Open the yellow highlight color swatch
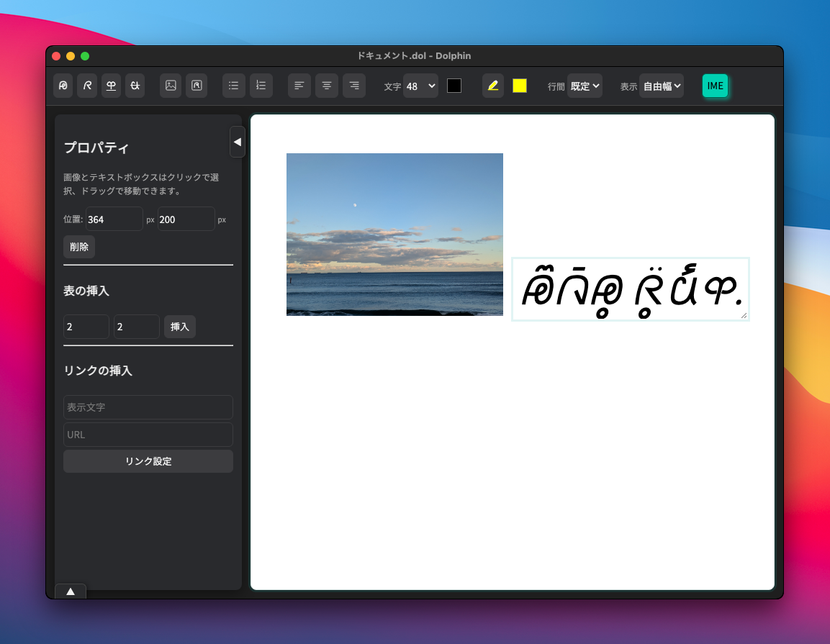This screenshot has height=644, width=830. tap(520, 86)
